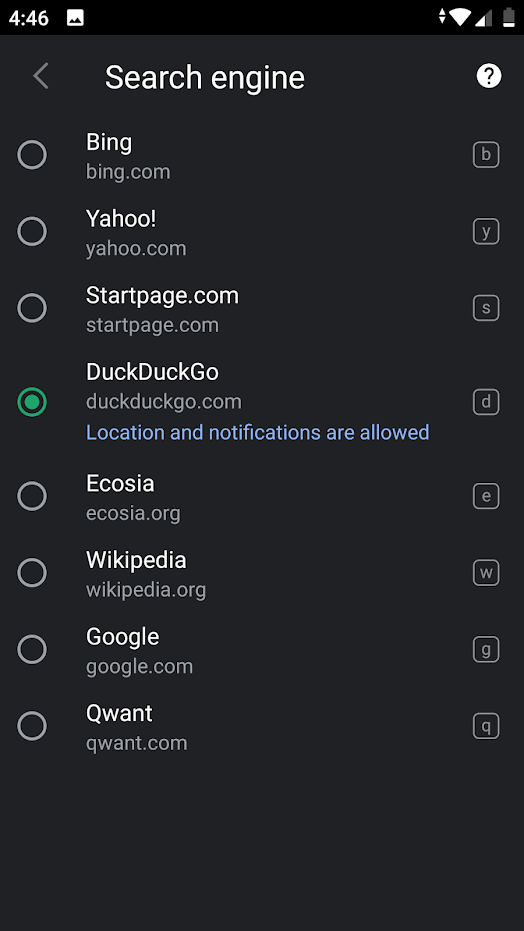Tap the DuckDuckGo selected radio button
Image resolution: width=524 pixels, height=931 pixels.
click(32, 402)
